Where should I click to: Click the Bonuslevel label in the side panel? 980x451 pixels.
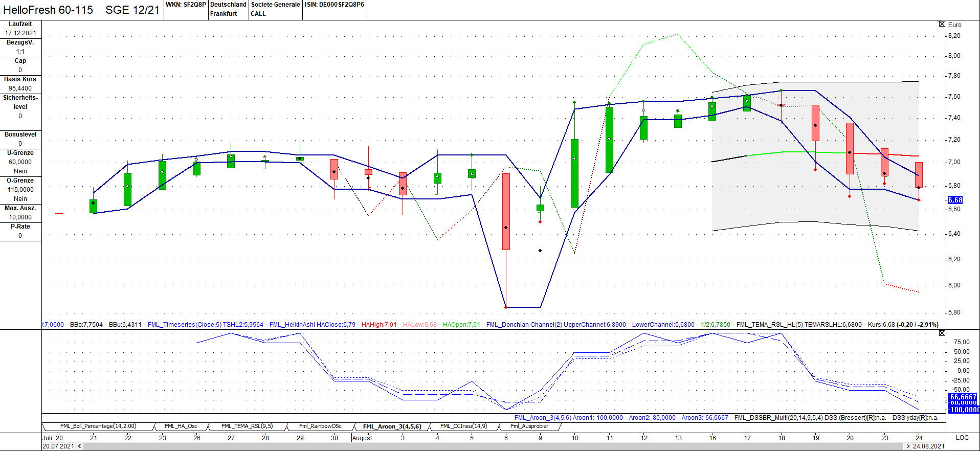(x=20, y=134)
